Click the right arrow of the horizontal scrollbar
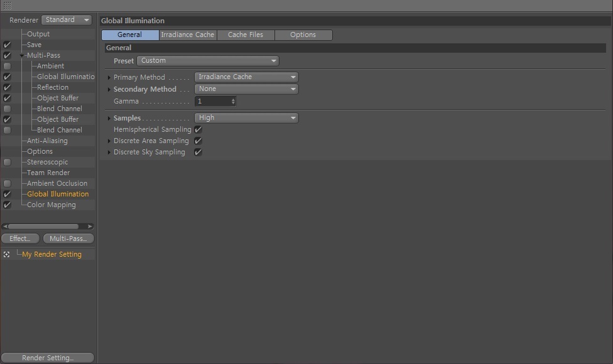Viewport: 613px width, 364px height. (90, 226)
